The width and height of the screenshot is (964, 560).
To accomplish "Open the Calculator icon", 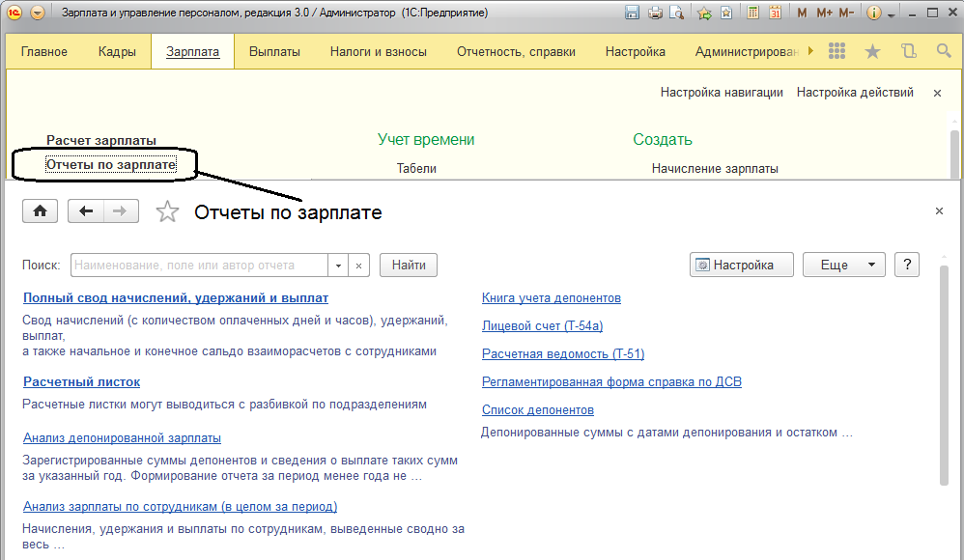I will click(752, 13).
